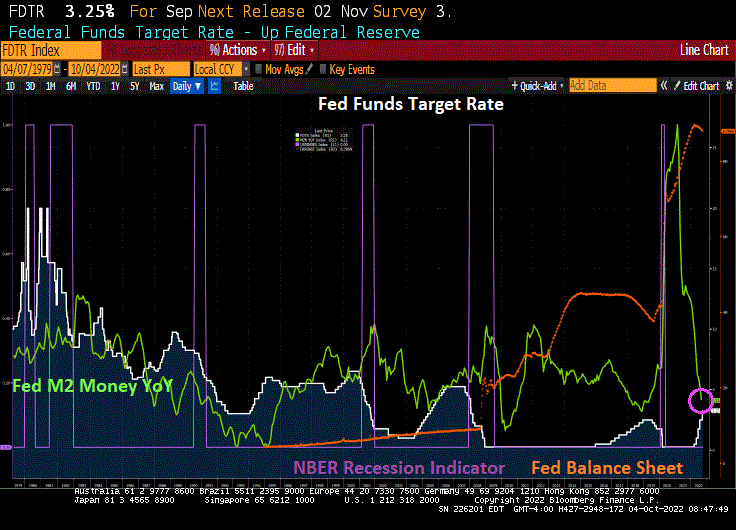This screenshot has height=530, width=736.
Task: Switch to Table view
Action: coord(243,86)
